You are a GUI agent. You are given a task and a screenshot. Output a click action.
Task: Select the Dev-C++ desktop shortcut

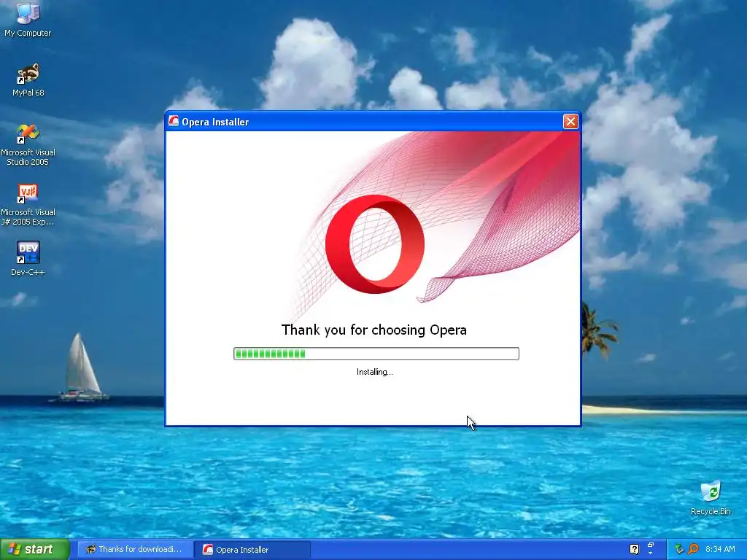tap(28, 259)
